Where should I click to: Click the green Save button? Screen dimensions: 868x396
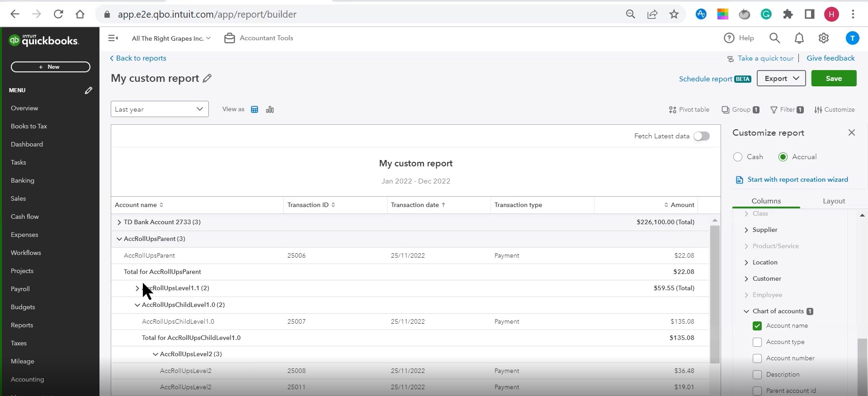(834, 78)
